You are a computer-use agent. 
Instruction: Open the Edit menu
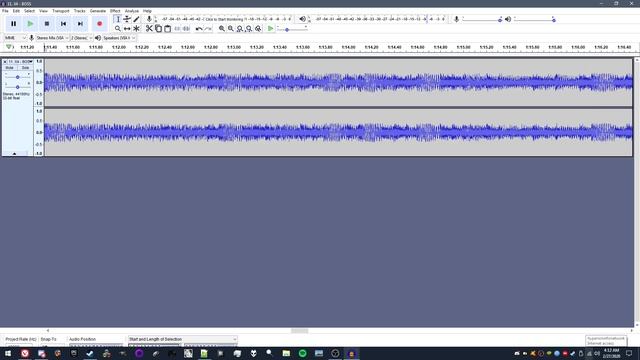coord(16,11)
